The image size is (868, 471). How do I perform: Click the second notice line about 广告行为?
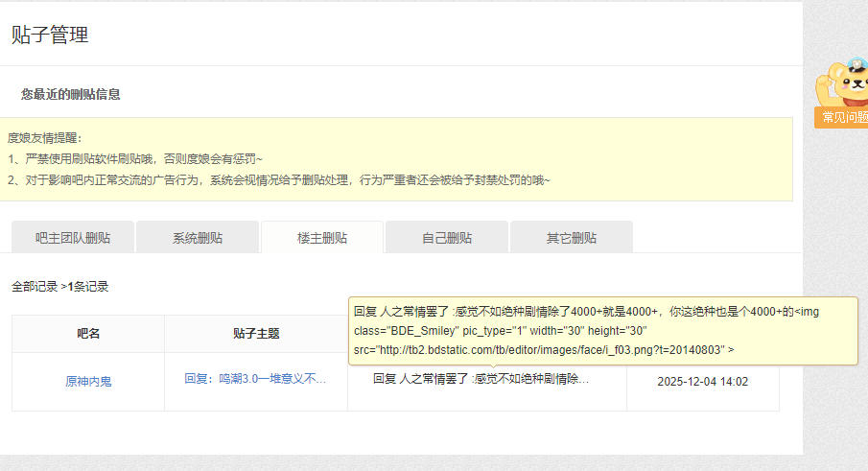[x=278, y=180]
